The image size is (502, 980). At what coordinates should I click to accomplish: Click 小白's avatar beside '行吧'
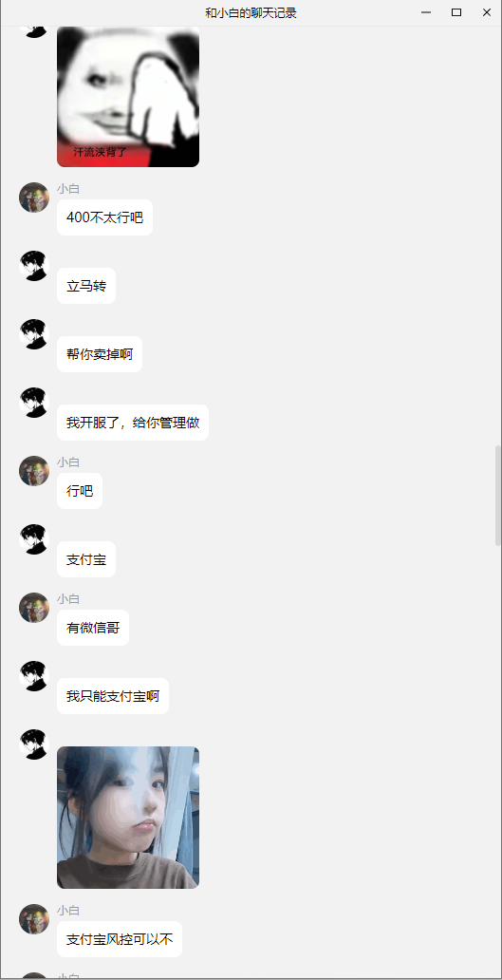click(x=34, y=471)
